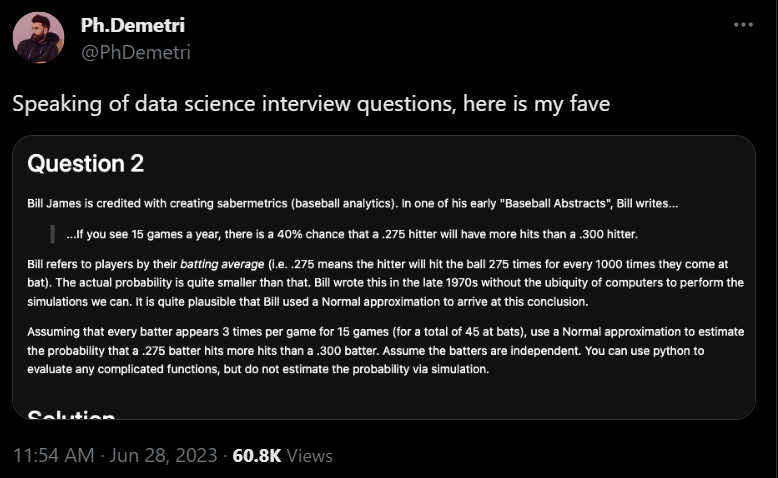Click the quoted sentence about 15 games a year
This screenshot has width=778, height=478.
352,234
